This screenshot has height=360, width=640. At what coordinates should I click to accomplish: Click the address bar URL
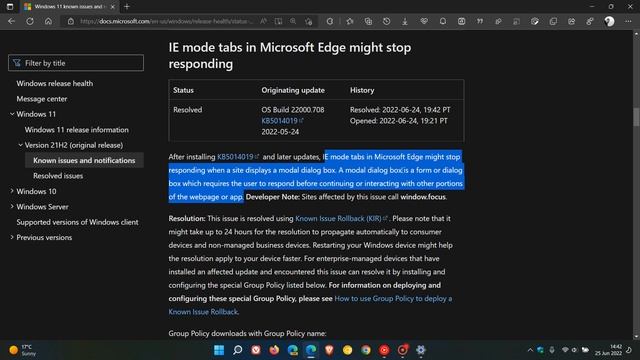pos(167,21)
